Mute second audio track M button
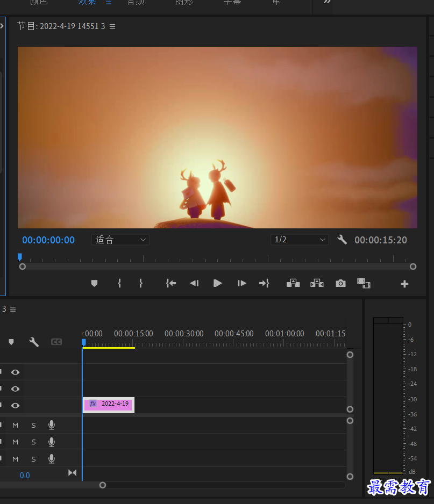 click(x=15, y=442)
